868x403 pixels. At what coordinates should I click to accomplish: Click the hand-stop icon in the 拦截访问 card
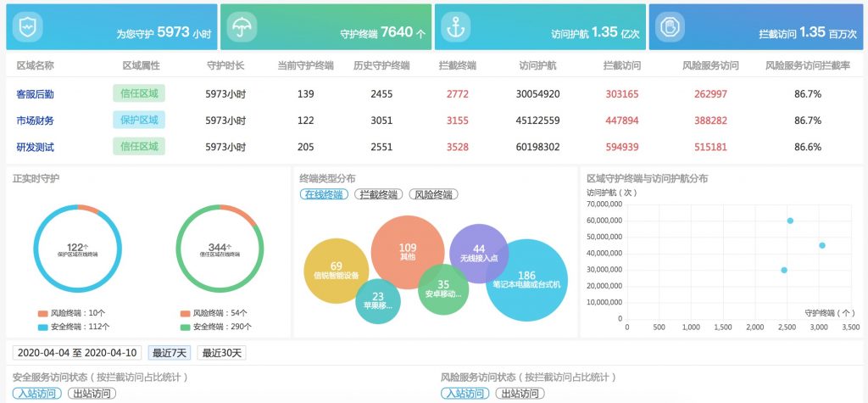[670, 26]
